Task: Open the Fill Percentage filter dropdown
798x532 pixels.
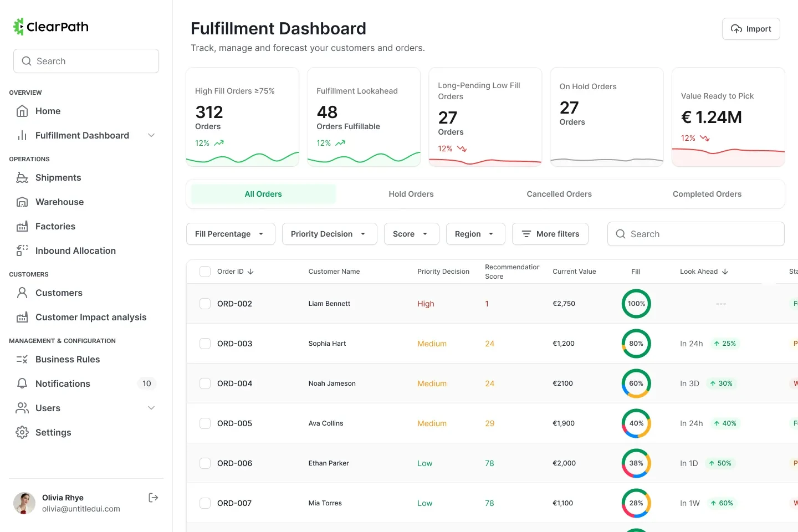Action: point(231,234)
